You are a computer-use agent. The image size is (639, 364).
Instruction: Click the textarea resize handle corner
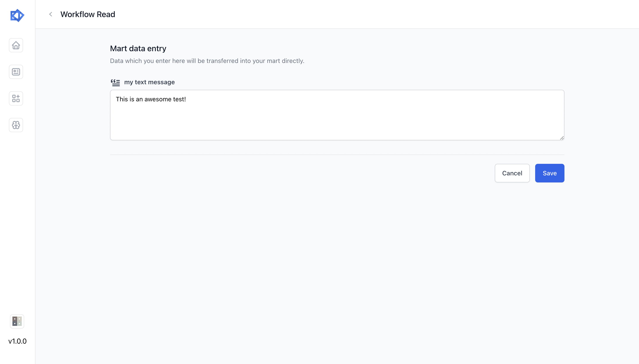[x=562, y=138]
